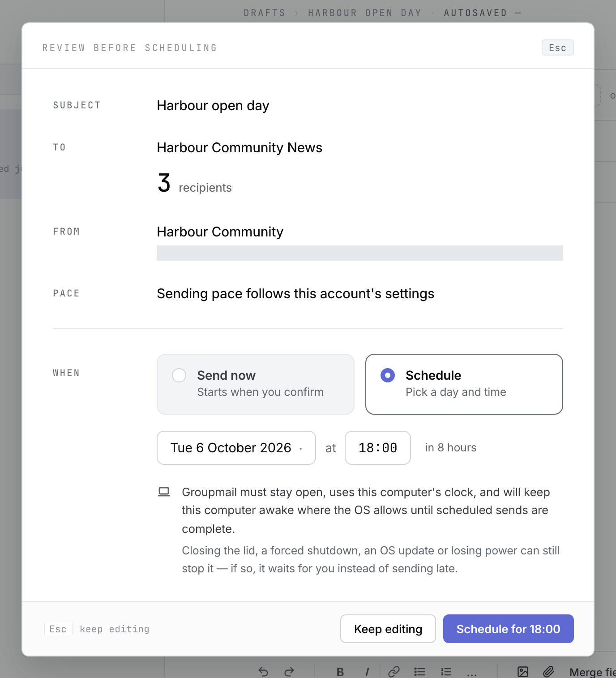This screenshot has width=616, height=678.
Task: Click the footer Esc key hint
Action: [58, 629]
